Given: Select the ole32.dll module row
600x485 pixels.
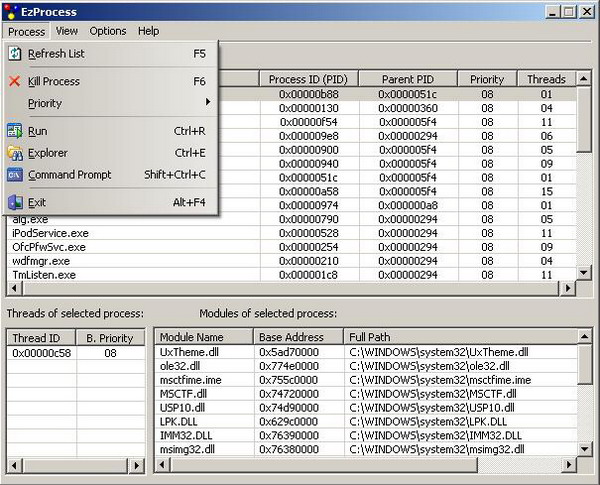Looking at the screenshot, I should pyautogui.click(x=366, y=366).
